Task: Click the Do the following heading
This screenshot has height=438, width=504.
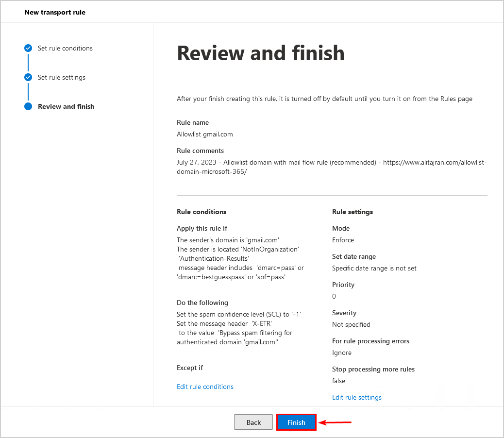Action: pyautogui.click(x=202, y=303)
